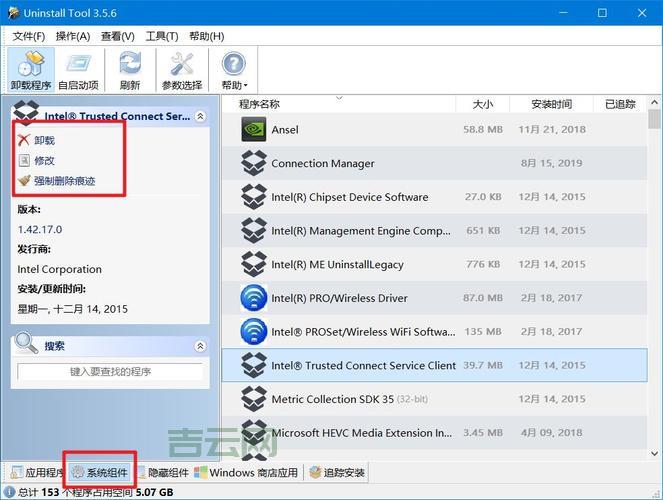This screenshot has width=663, height=500.
Task: Click the 帮助 help toolbar icon
Action: click(233, 69)
